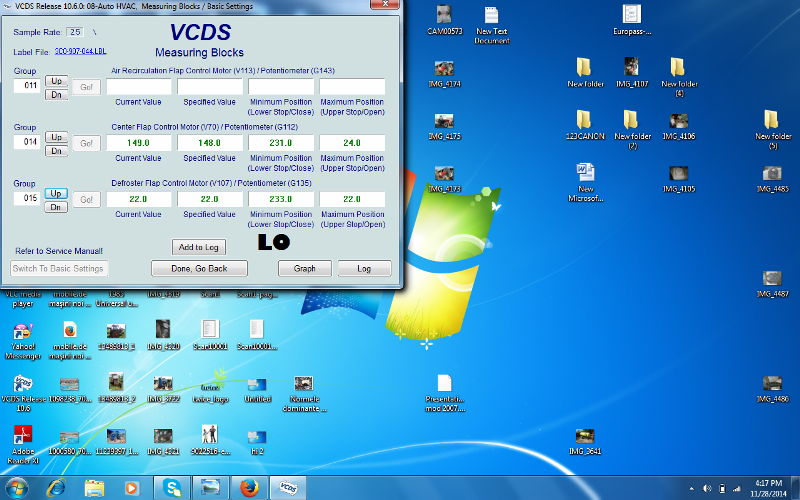Image resolution: width=800 pixels, height=500 pixels.
Task: Select the IMG_4486 desktop image
Action: tap(772, 389)
